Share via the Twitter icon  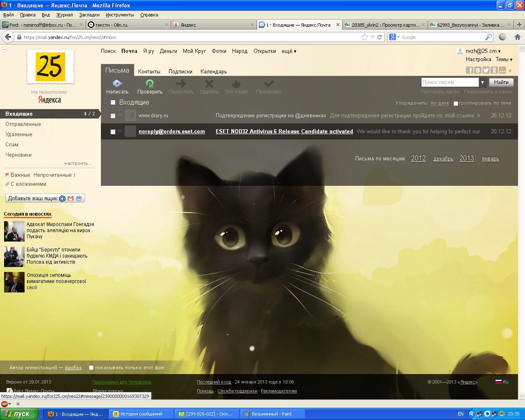tap(486, 70)
